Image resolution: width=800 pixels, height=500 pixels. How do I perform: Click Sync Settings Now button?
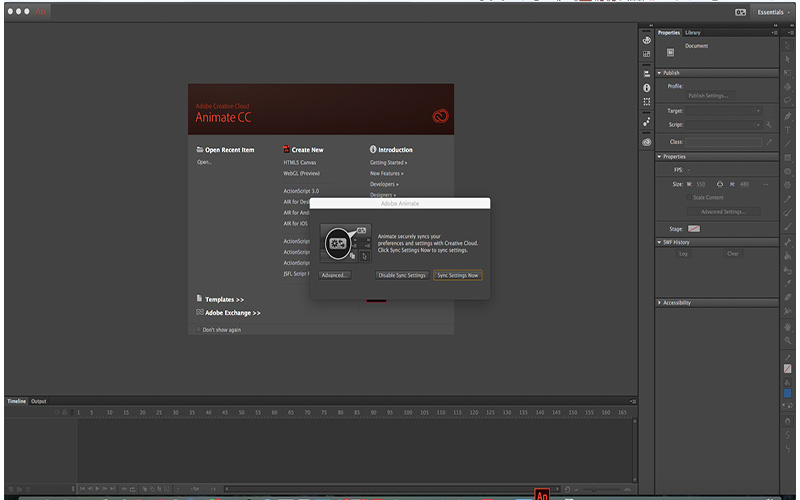coord(457,276)
